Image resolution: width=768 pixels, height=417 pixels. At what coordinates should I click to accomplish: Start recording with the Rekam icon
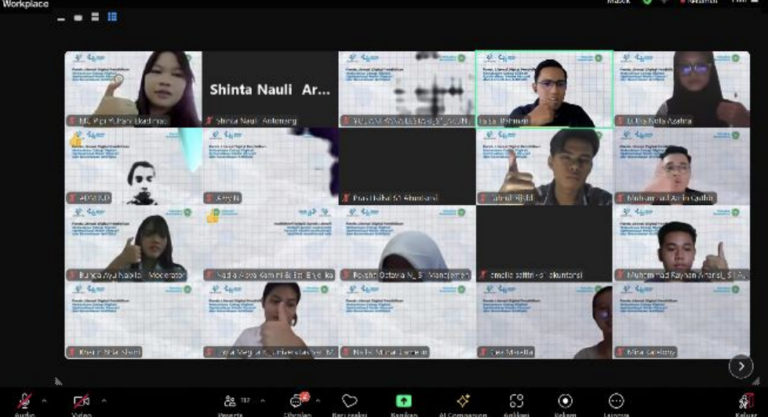click(x=565, y=401)
